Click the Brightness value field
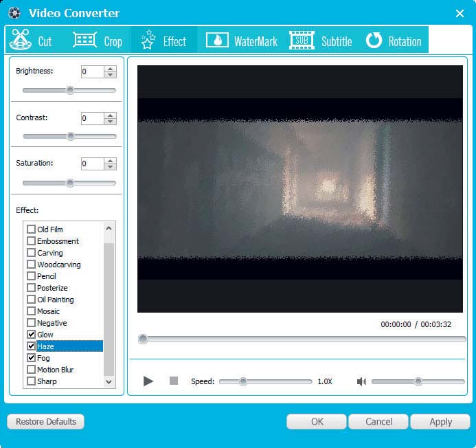The height and width of the screenshot is (448, 476). pyautogui.click(x=93, y=71)
